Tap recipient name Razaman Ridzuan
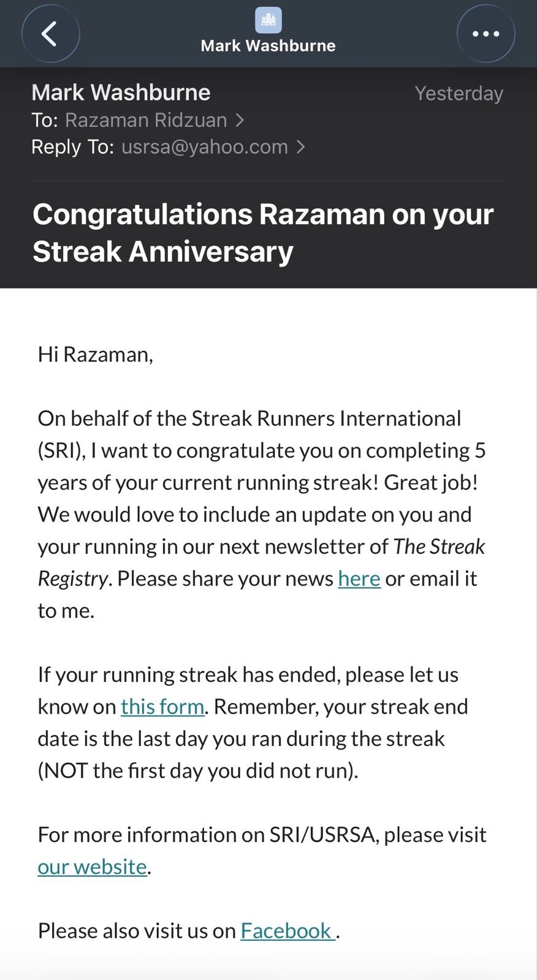The height and width of the screenshot is (980, 537). [146, 120]
